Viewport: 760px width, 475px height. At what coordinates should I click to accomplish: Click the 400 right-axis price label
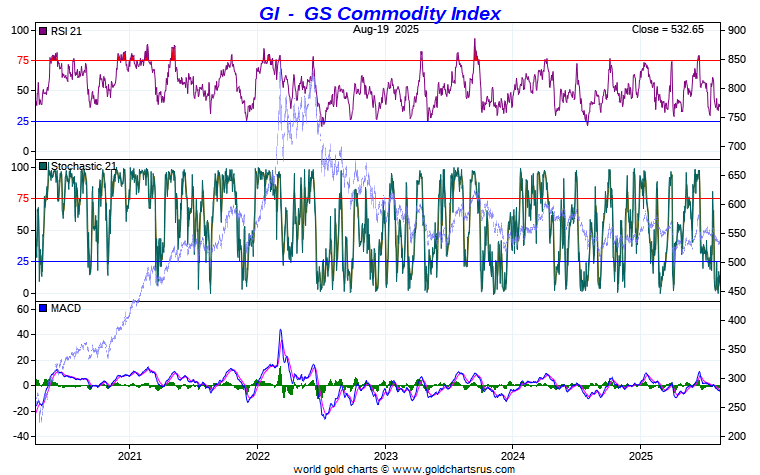[x=736, y=320]
